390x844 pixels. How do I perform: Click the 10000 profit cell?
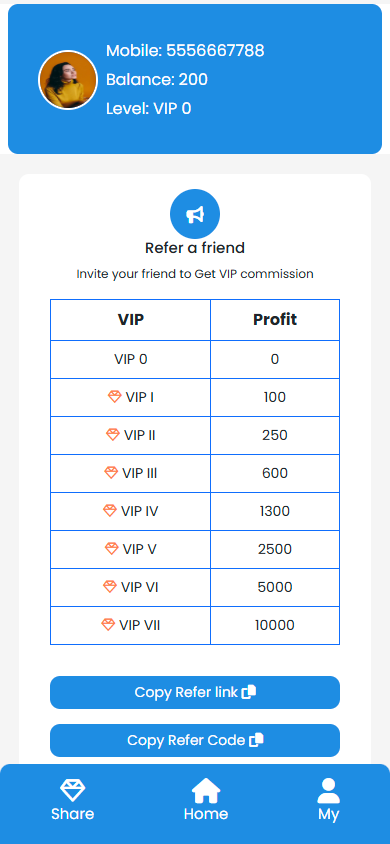pyautogui.click(x=275, y=625)
